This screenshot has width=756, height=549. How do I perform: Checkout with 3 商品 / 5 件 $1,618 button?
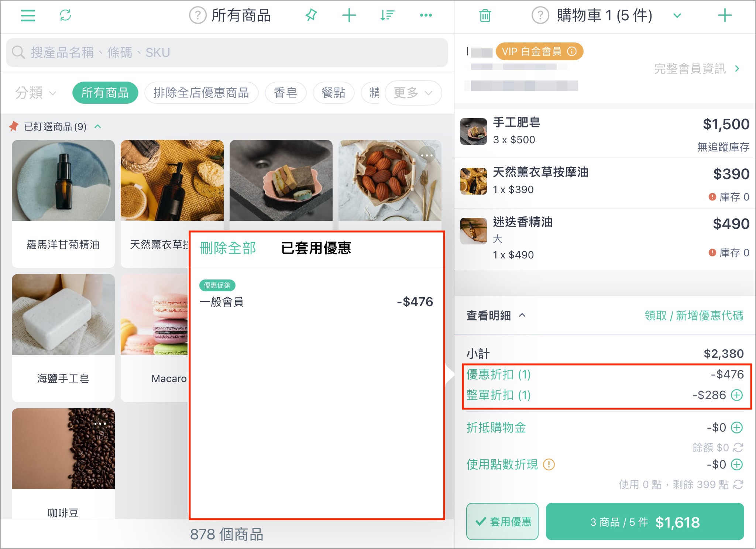(x=645, y=522)
